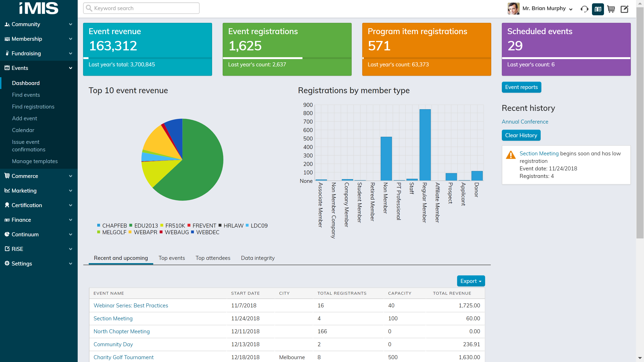Switch to the Top events tab
Image resolution: width=644 pixels, height=362 pixels.
coord(172,257)
